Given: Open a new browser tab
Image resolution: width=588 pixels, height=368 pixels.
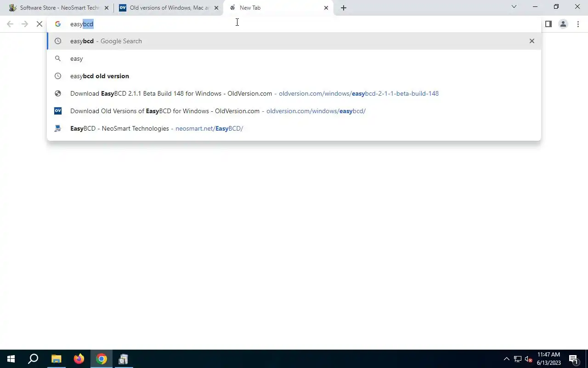Looking at the screenshot, I should 344,8.
